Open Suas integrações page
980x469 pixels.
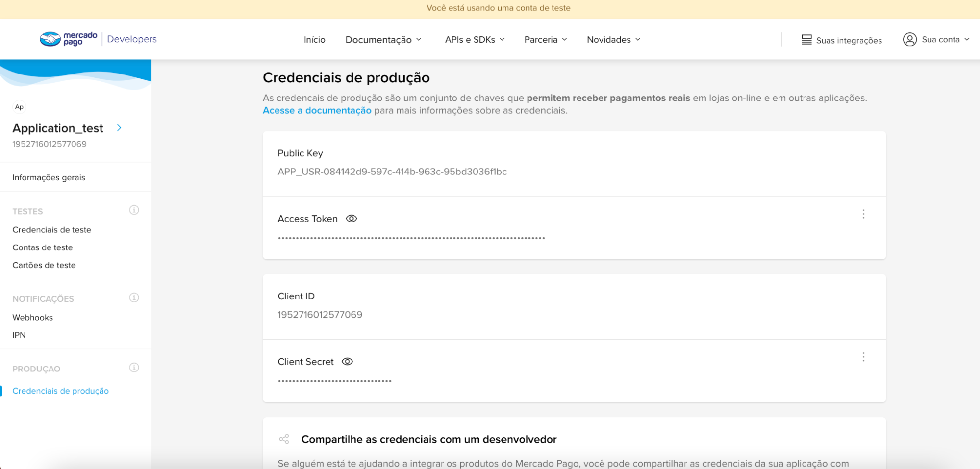[849, 40]
